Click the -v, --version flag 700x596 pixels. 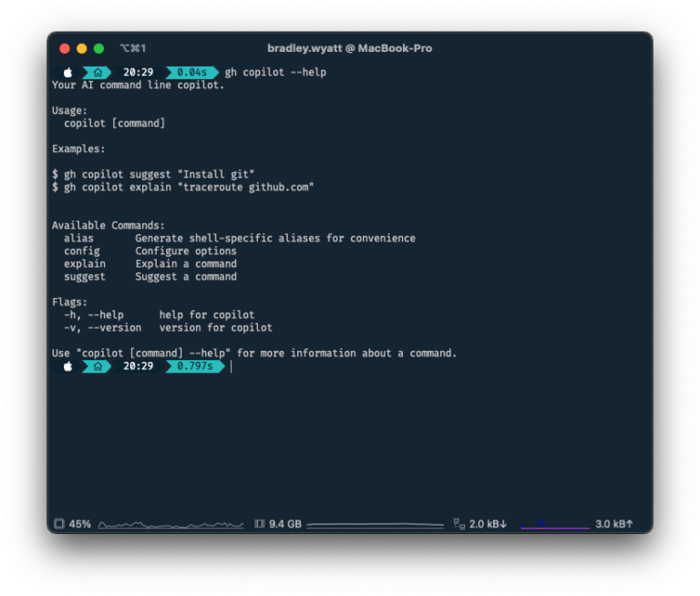[103, 328]
